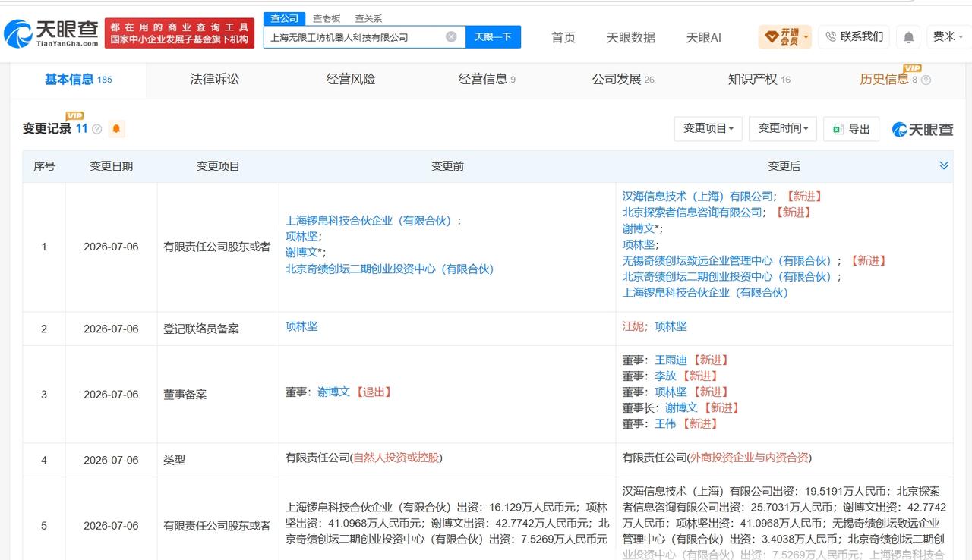Click chairman 谢博文 link in 变更后

pyautogui.click(x=681, y=408)
